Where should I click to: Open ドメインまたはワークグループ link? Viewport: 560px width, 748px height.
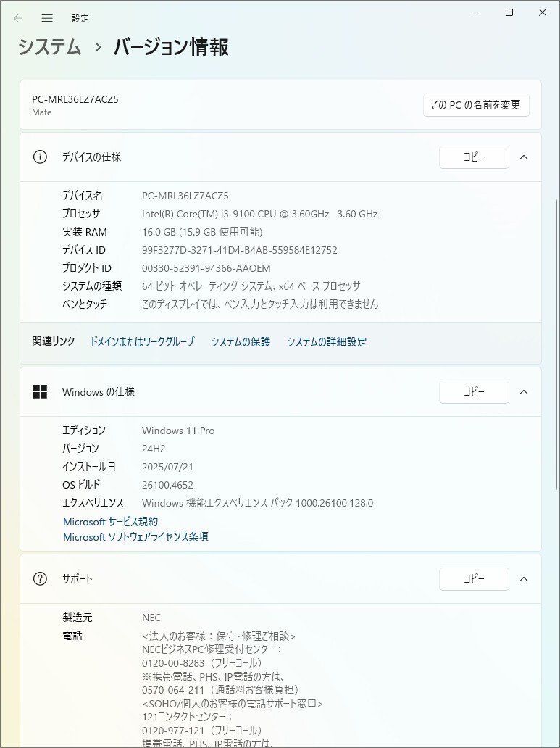click(x=142, y=341)
